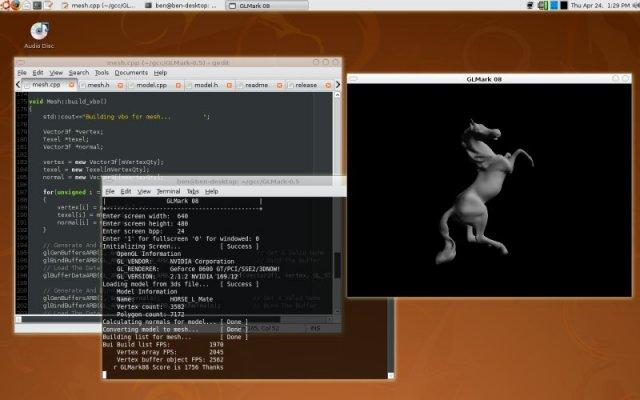Image resolution: width=640 pixels, height=400 pixels.
Task: Switch to the model.h tab
Action: (206, 86)
